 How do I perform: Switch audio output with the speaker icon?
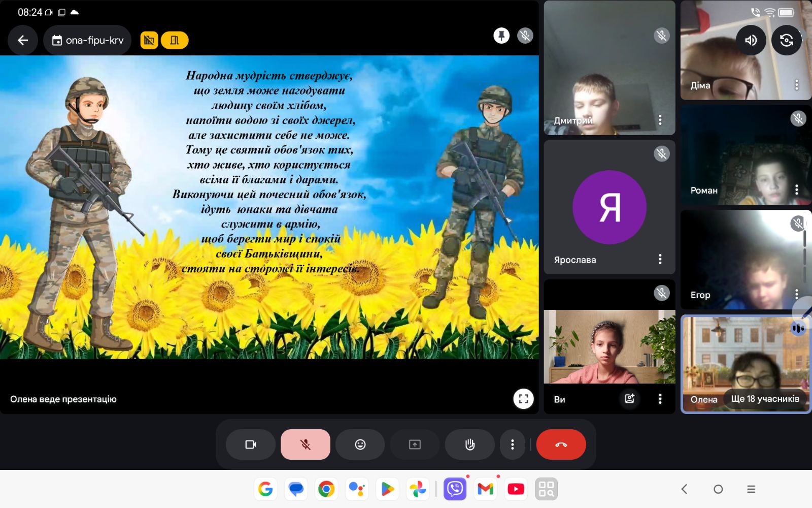[x=751, y=40]
